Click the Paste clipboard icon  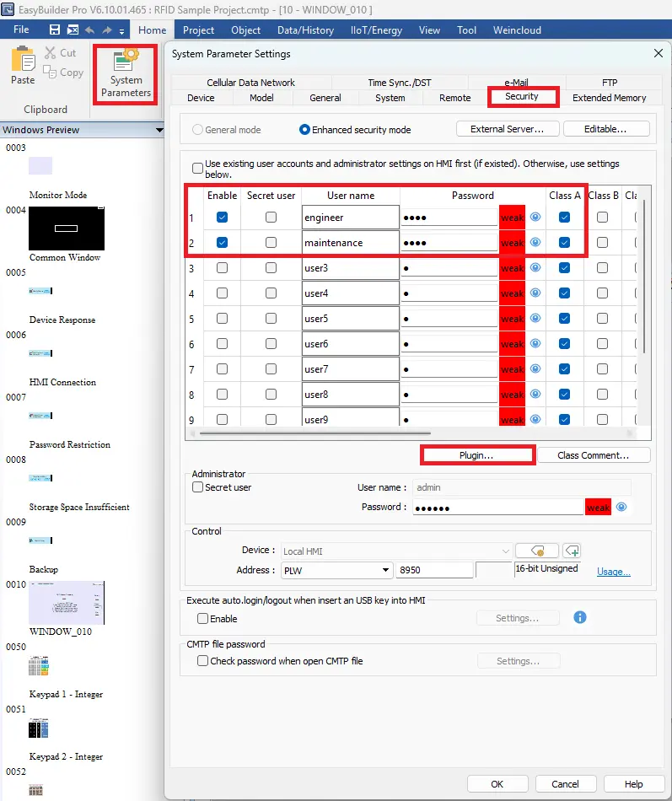[23, 60]
